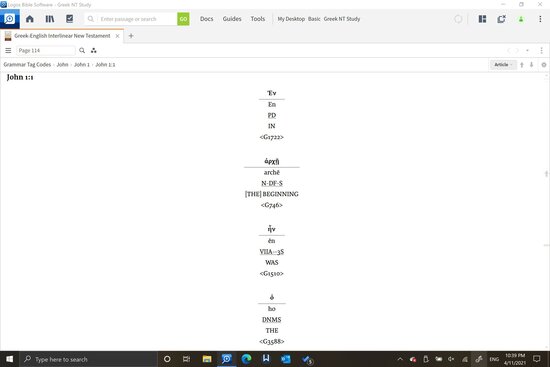Viewport: 550px width, 367px height.
Task: Click the transliteration archē
Action: (x=272, y=172)
